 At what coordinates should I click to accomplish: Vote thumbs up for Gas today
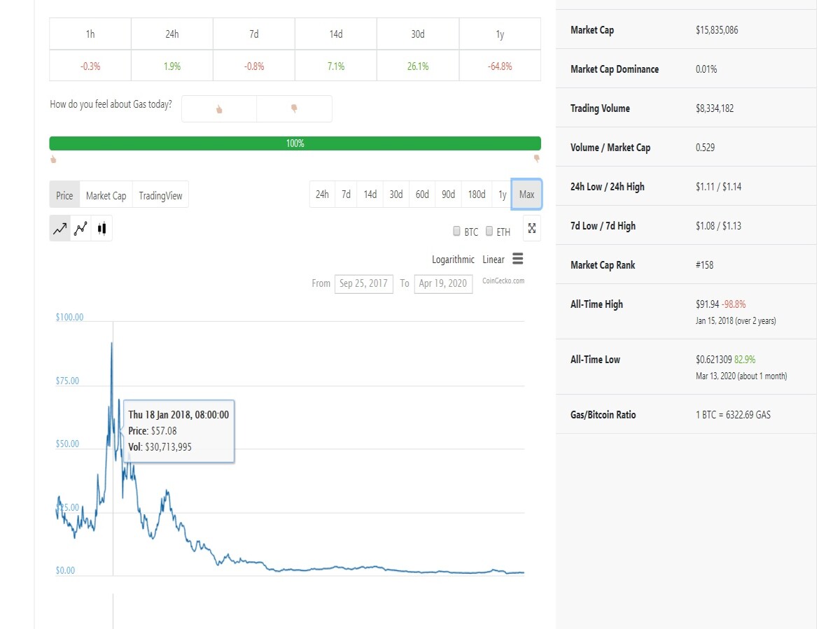[x=219, y=109]
